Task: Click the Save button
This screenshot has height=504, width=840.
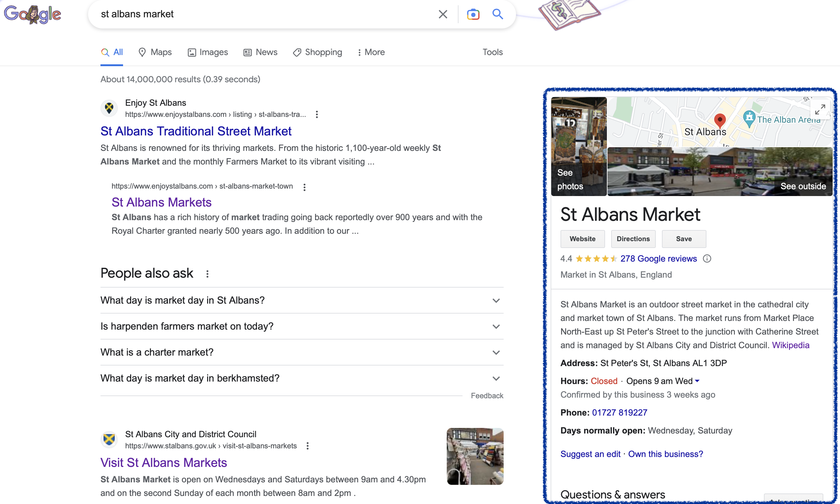Action: (684, 239)
